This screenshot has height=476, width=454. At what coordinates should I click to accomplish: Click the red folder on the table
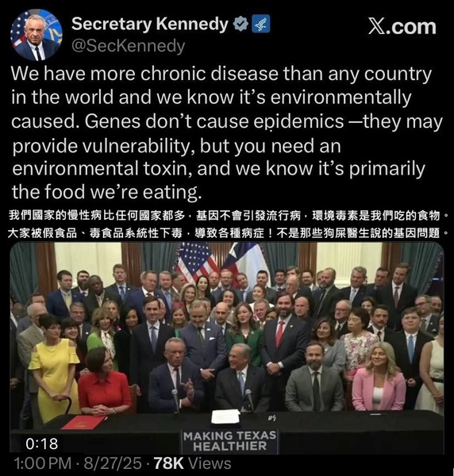[x=83, y=423]
